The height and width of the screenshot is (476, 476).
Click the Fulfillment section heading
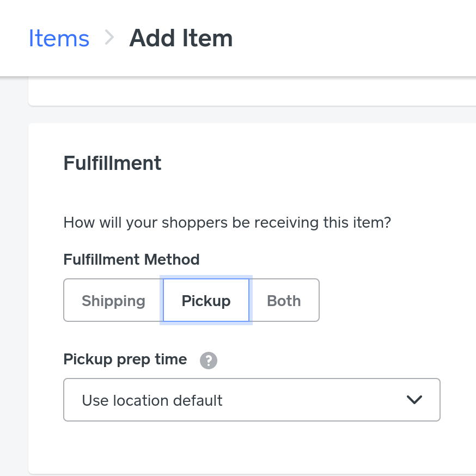112,163
